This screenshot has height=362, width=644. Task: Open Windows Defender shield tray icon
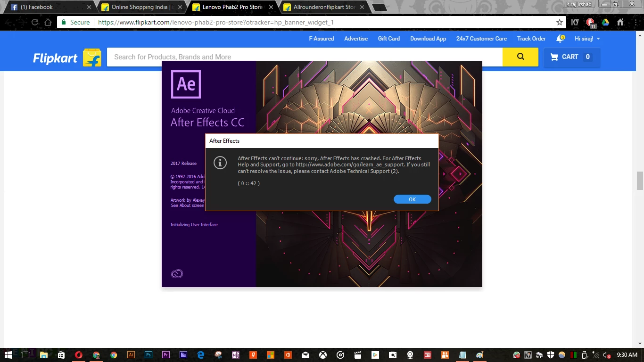(x=551, y=355)
